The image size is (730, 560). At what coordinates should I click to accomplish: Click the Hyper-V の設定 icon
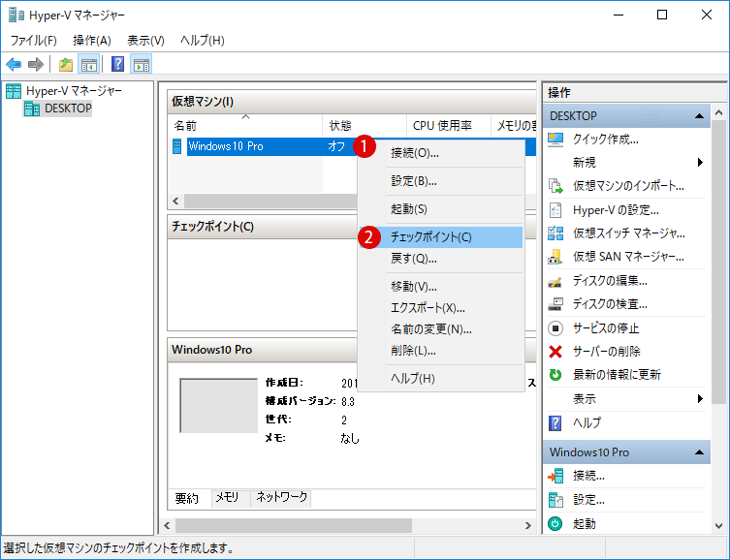[x=555, y=210]
